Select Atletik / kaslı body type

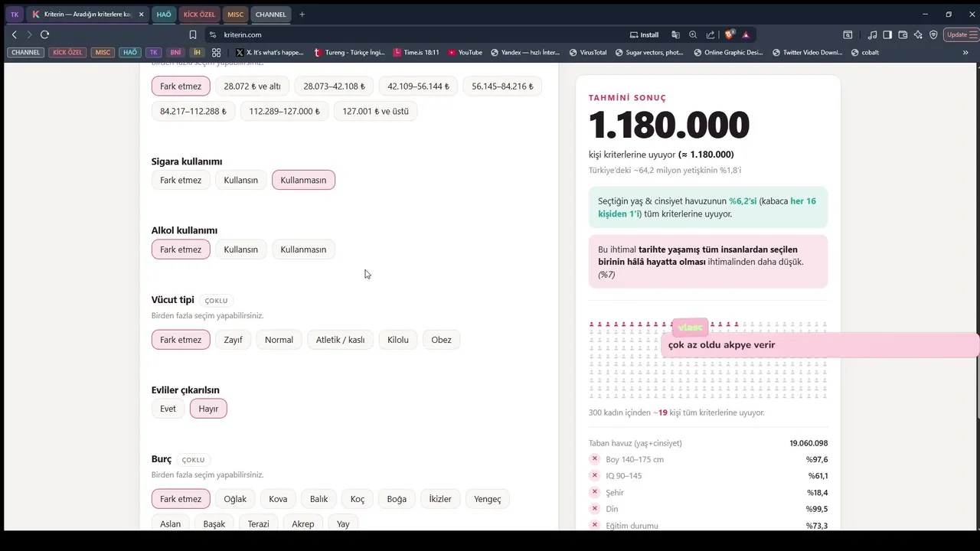[x=341, y=340]
